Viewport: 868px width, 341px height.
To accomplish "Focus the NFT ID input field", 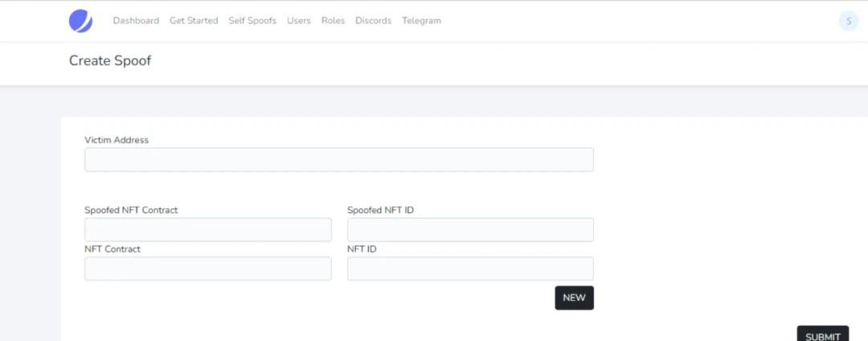I will [x=470, y=269].
